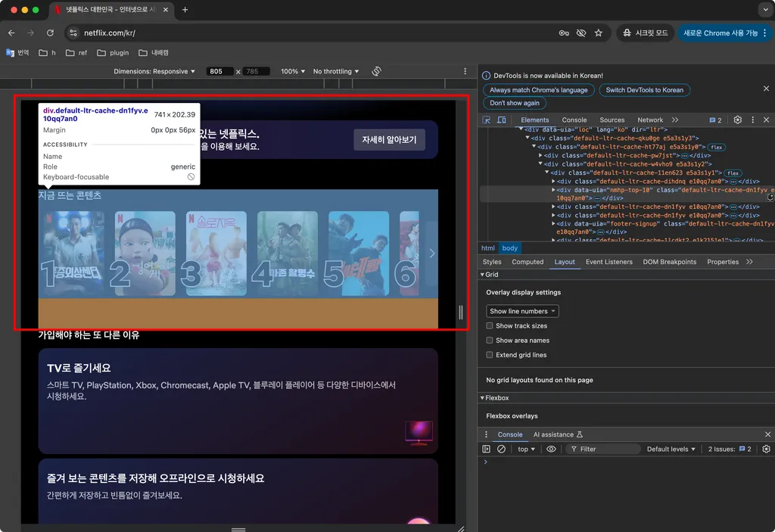Collapse the Grid section

click(482, 275)
